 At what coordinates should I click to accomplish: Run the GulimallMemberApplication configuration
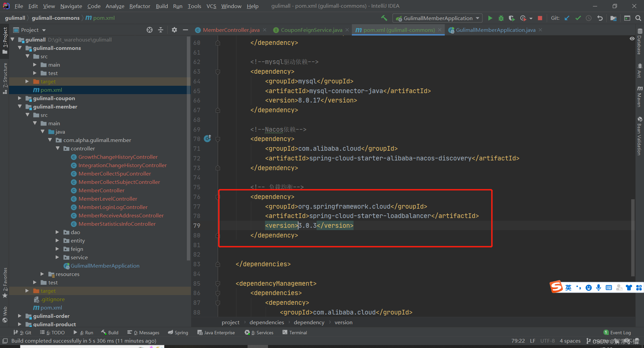tap(490, 18)
